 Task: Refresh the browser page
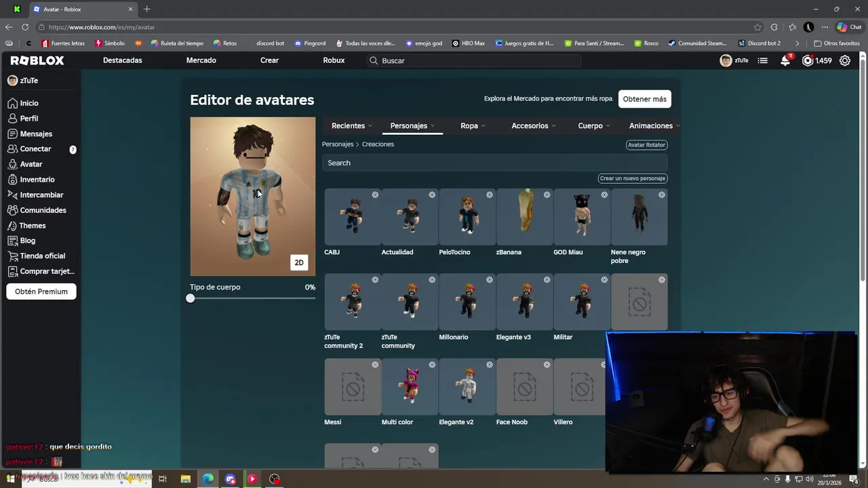point(25,27)
